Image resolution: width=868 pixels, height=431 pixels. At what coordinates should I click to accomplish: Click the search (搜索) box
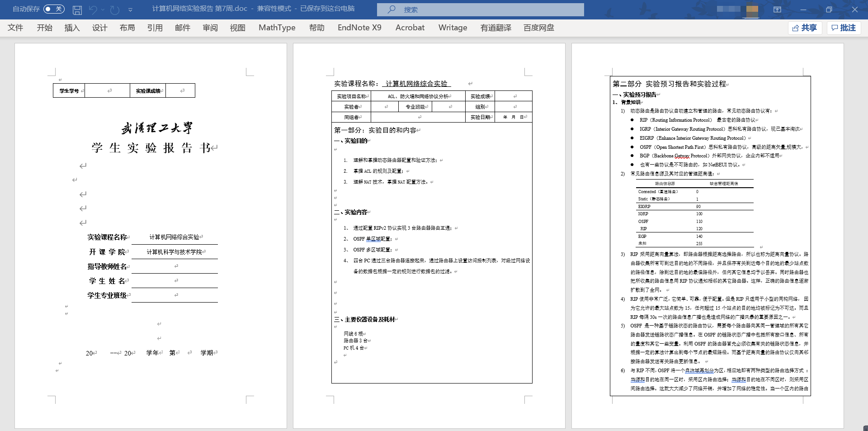[x=480, y=9]
